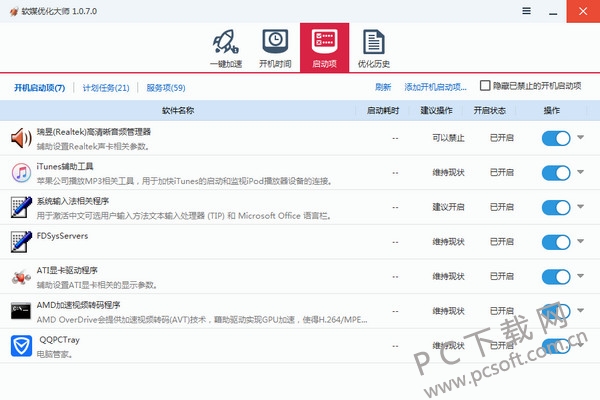Toggle off iTunes辅助工具 startup switch
Image resolution: width=600 pixels, height=400 pixels.
(556, 173)
